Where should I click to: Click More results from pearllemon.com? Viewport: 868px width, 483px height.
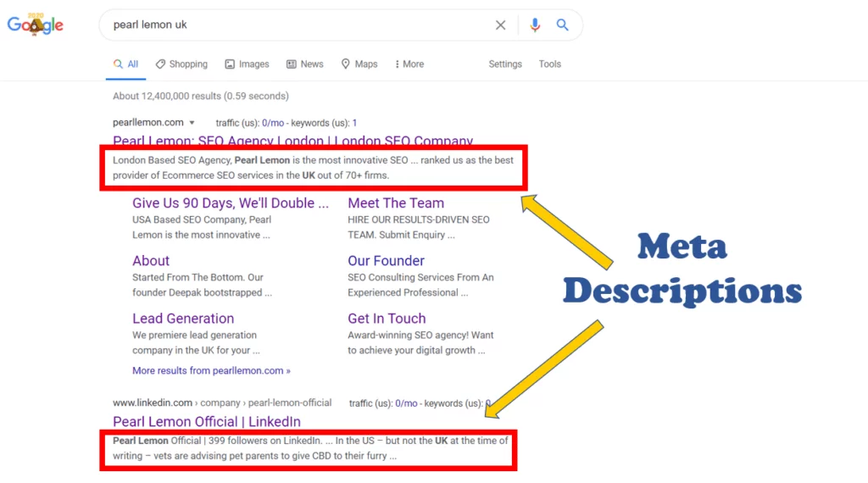[211, 370]
